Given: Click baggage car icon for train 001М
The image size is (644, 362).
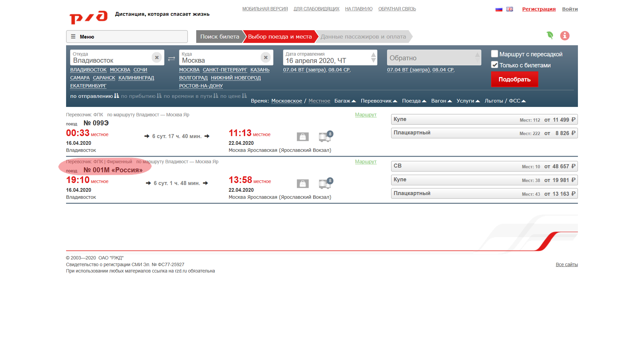Looking at the screenshot, I should [x=325, y=184].
